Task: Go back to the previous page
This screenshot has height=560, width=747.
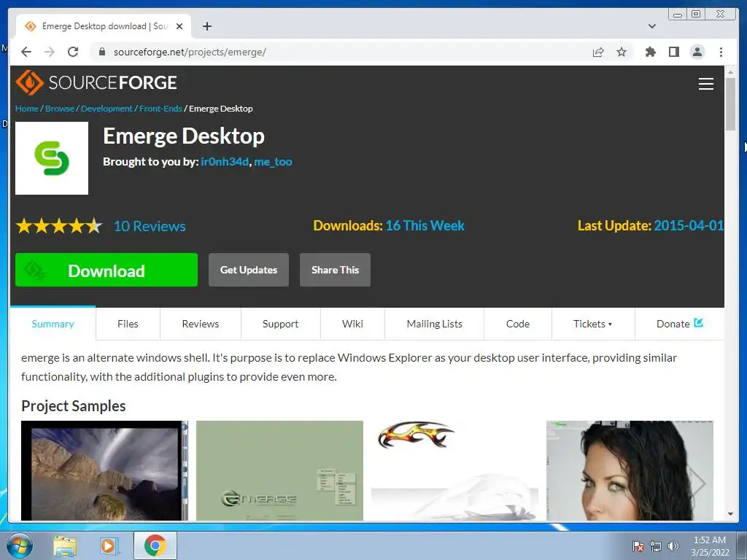Action: coord(26,52)
